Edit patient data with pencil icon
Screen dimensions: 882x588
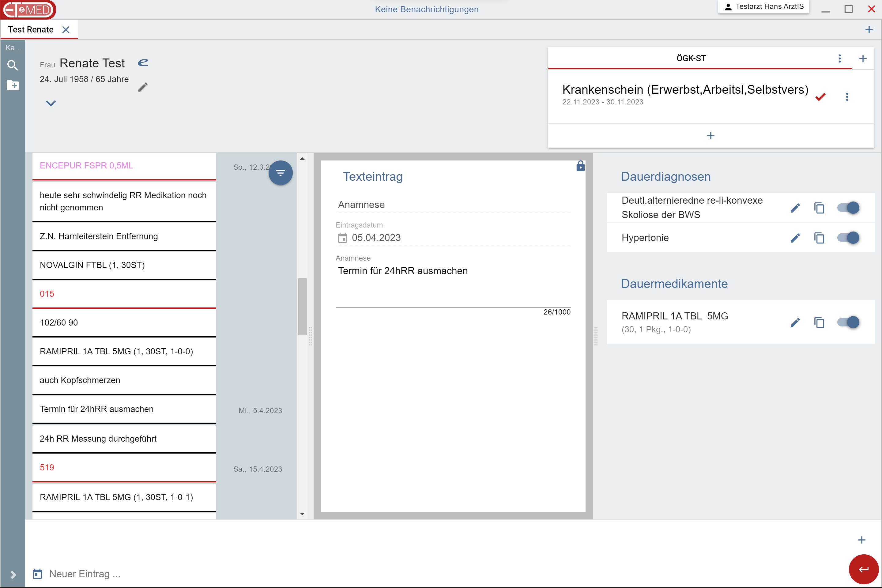click(143, 87)
